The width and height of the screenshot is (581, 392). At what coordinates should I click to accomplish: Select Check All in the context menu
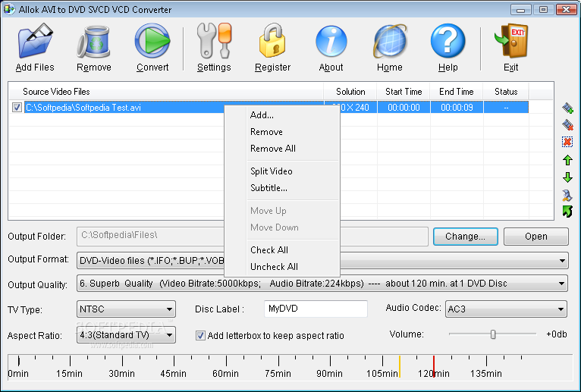click(x=282, y=250)
